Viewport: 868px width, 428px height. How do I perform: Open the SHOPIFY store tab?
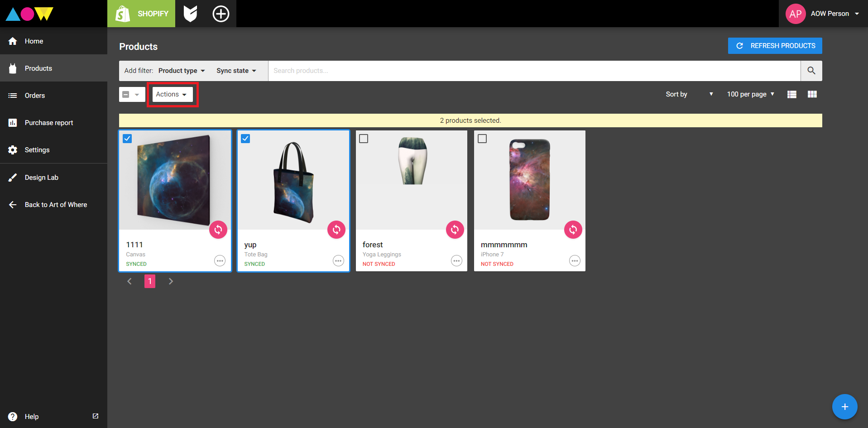(141, 14)
